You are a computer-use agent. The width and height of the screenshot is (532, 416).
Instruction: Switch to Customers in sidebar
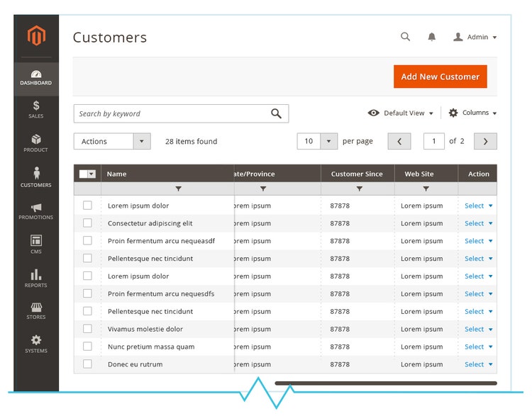pos(36,176)
